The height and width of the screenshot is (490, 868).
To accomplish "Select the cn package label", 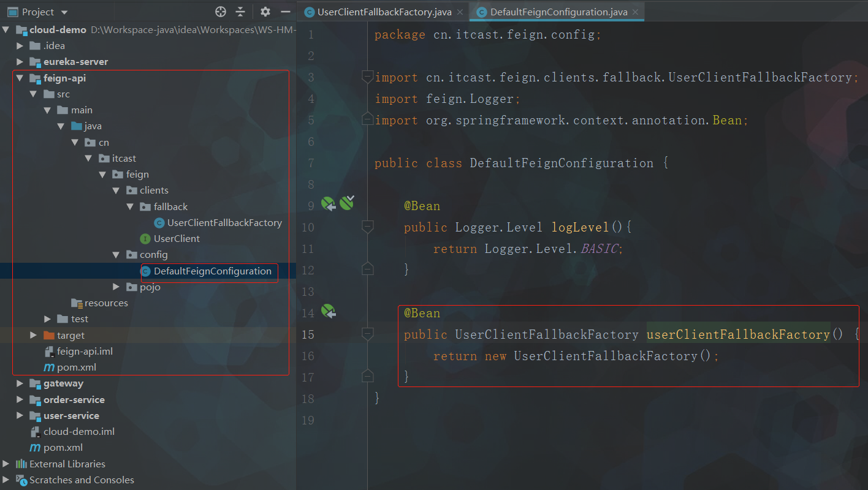I will [x=104, y=143].
